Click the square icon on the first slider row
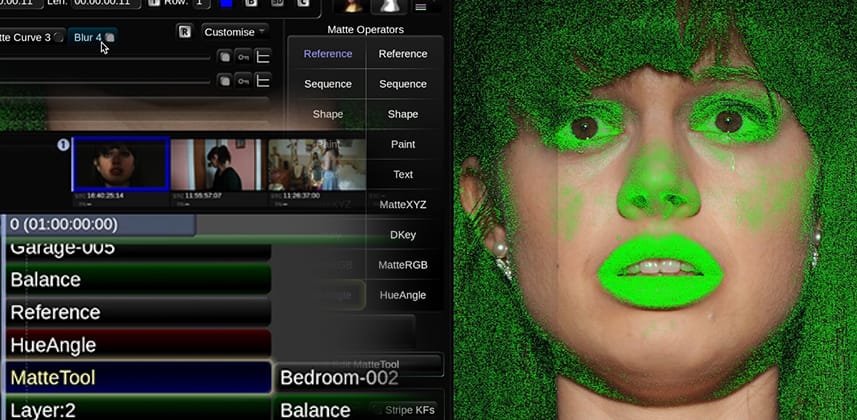Screen dimensions: 857x420 click(x=224, y=56)
